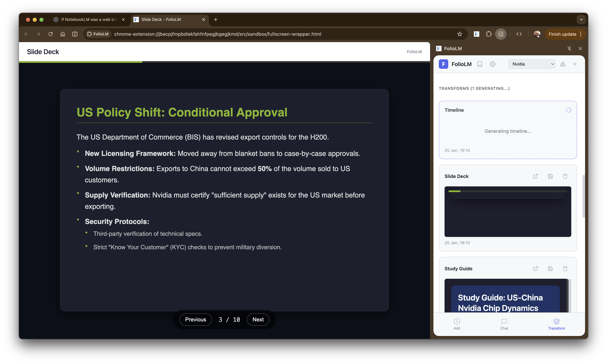Screen dimensions: 607x364
Task: Delete the Study Guide transform
Action: pyautogui.click(x=565, y=269)
